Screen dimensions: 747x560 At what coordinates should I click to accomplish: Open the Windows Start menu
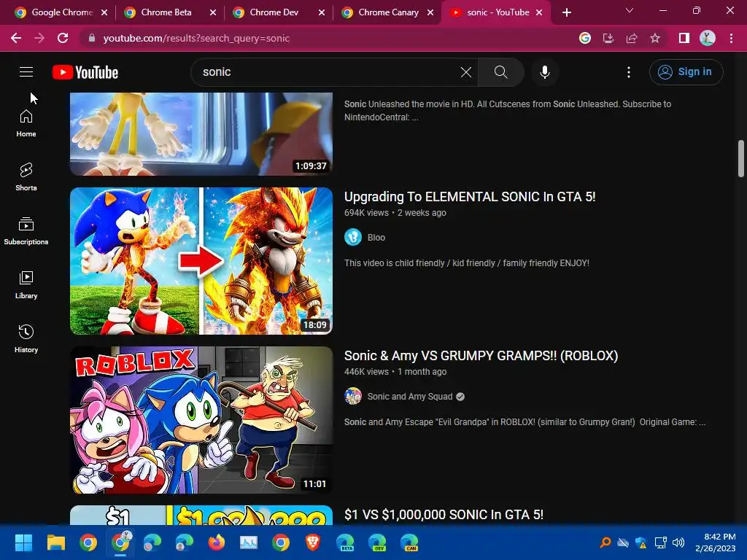pos(23,542)
